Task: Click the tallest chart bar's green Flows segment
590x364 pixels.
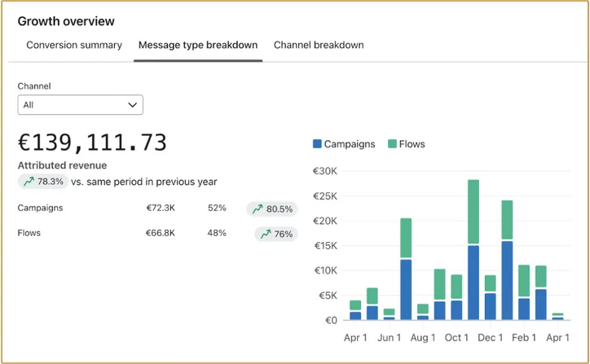Action: [x=473, y=212]
